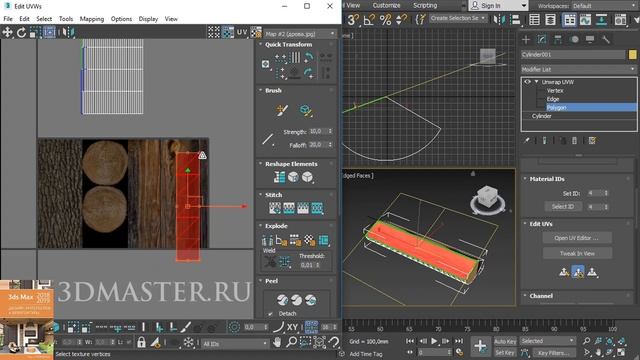
Task: Toggle the pin stack icon below modifier stack
Action: [x=527, y=140]
